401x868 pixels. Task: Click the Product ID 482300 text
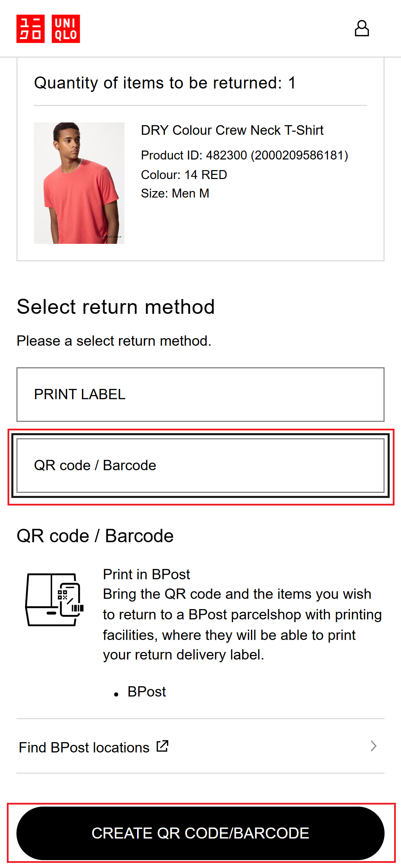(x=244, y=155)
